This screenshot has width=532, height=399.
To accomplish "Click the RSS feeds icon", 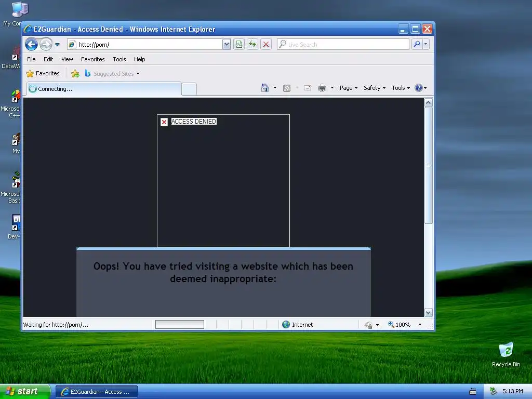I will [x=287, y=88].
